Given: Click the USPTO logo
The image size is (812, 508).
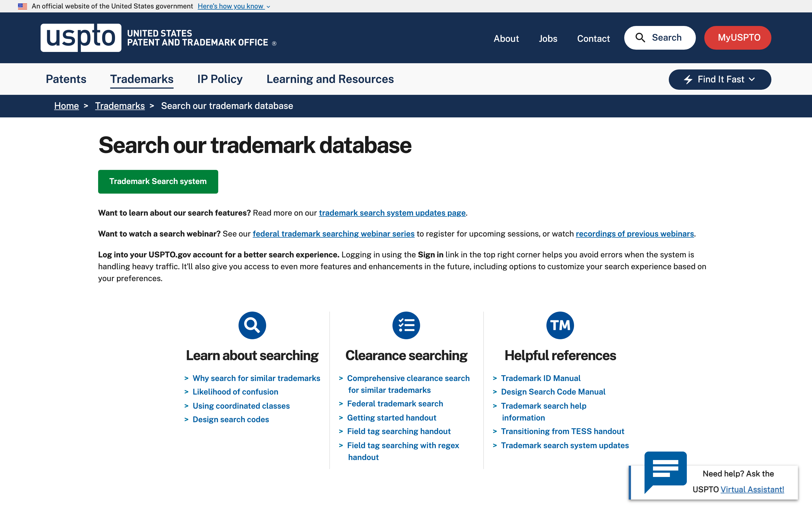Looking at the screenshot, I should [81, 38].
